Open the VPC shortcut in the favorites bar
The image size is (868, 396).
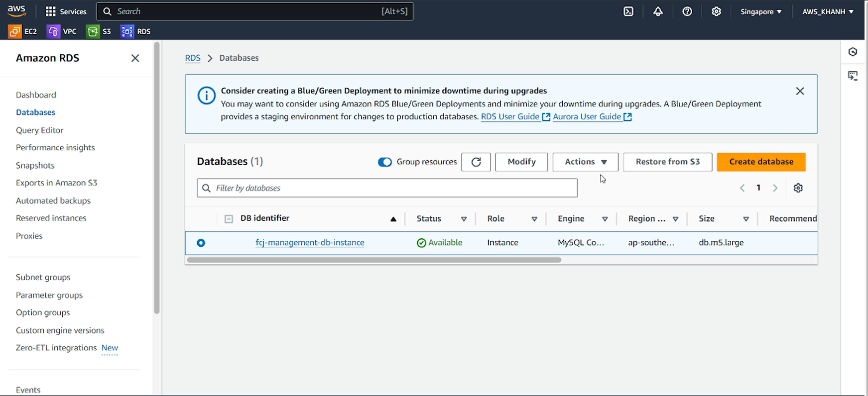tap(62, 31)
